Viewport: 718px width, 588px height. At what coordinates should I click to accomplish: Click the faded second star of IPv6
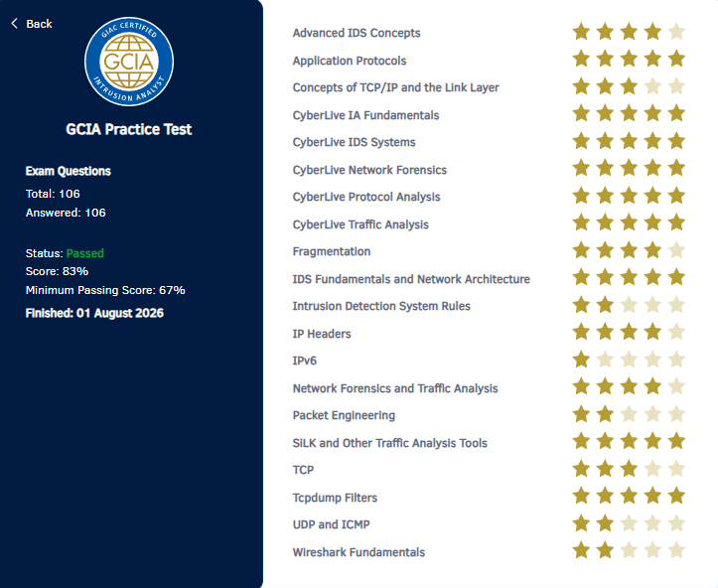coord(606,360)
